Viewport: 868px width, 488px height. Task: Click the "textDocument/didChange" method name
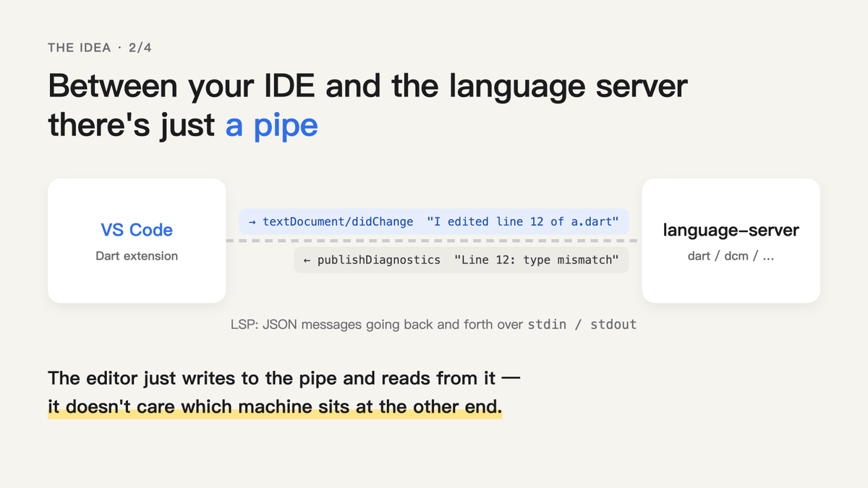tap(338, 221)
